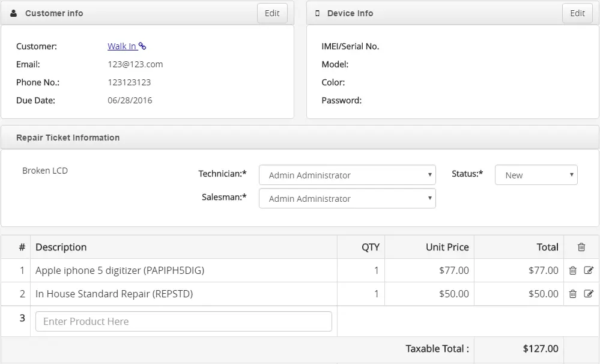The width and height of the screenshot is (600, 364).
Task: Edit the Device Info section
Action: pyautogui.click(x=577, y=13)
